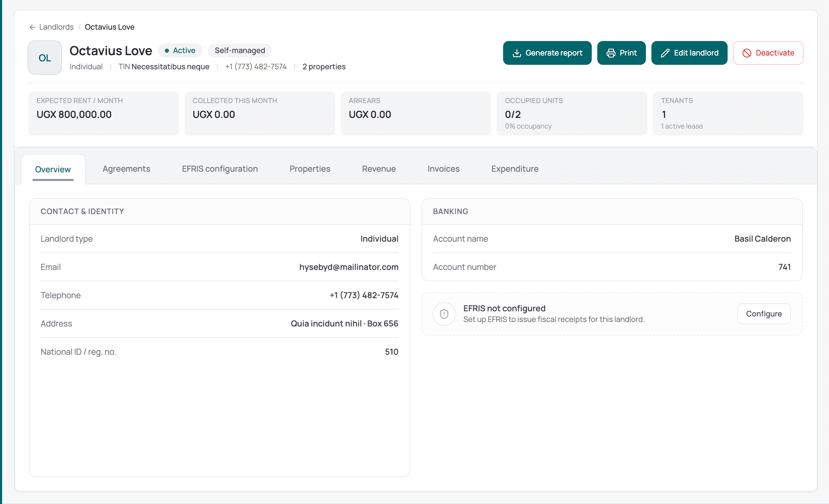Viewport: 829px width, 504px height.
Task: Open the EFRIS configuration tab
Action: pyautogui.click(x=220, y=169)
